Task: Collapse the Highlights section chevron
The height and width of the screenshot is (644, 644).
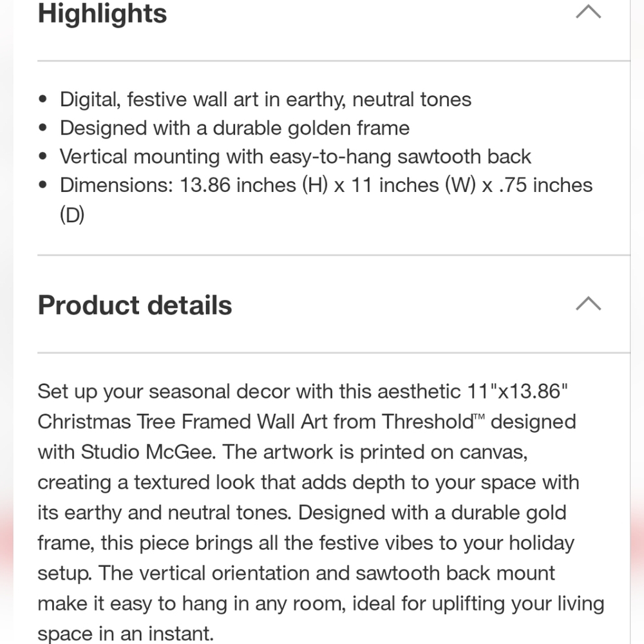Action: [588, 12]
